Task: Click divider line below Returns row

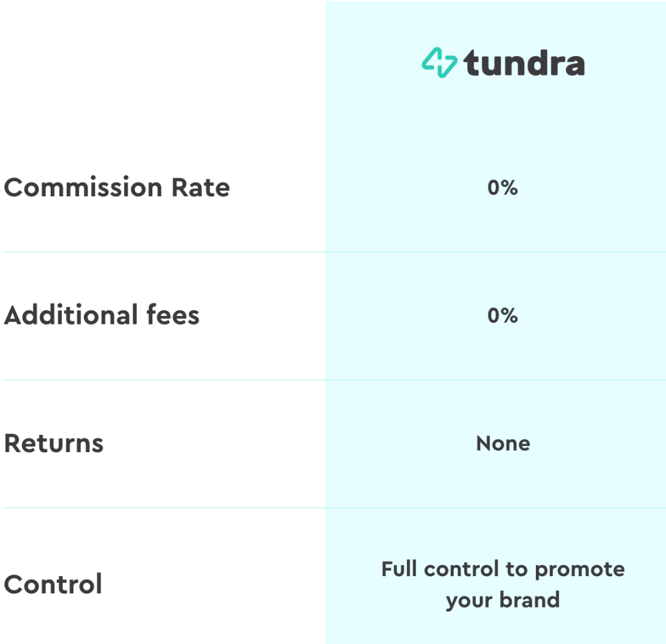Action: pyautogui.click(x=334, y=508)
